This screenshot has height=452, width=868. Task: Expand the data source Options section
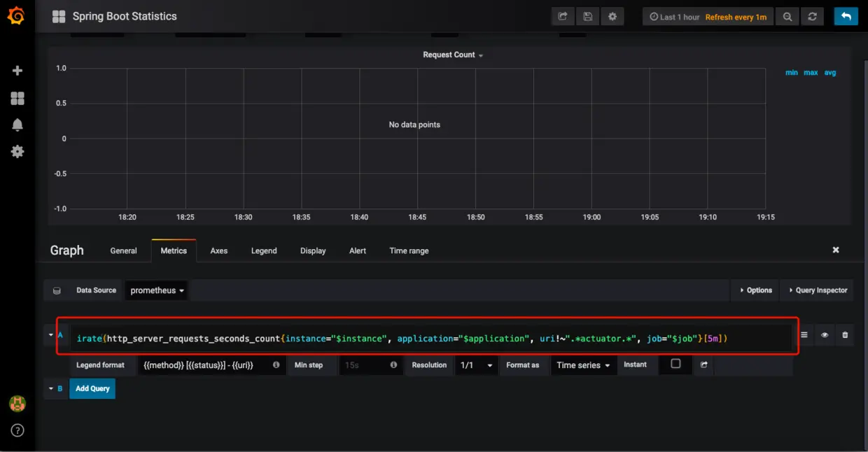[756, 290]
